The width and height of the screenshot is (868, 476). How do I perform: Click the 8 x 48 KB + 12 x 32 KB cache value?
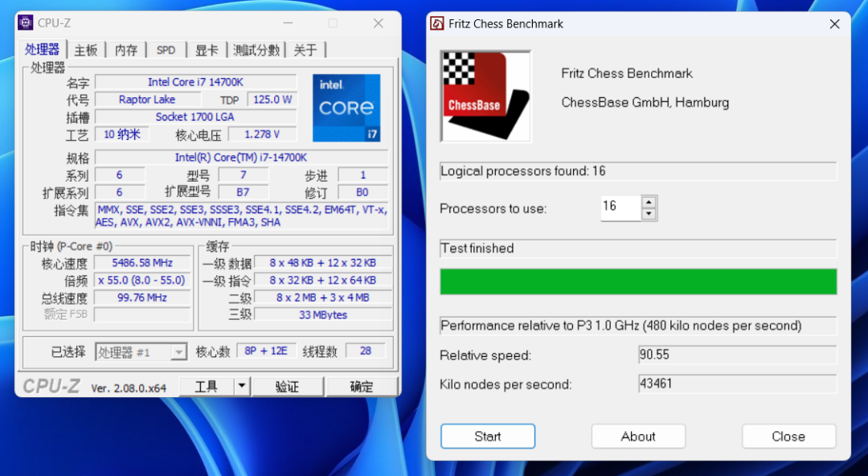[323, 263]
